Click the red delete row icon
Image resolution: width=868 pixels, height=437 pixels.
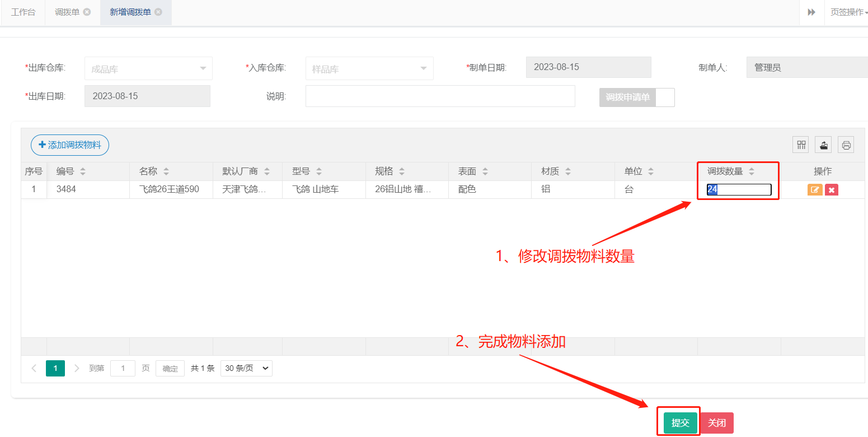832,190
